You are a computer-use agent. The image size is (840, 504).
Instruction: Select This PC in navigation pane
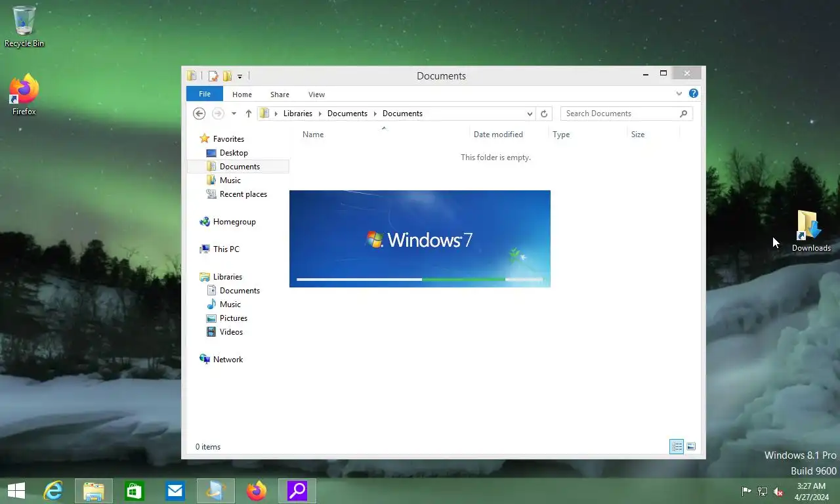[x=226, y=249]
